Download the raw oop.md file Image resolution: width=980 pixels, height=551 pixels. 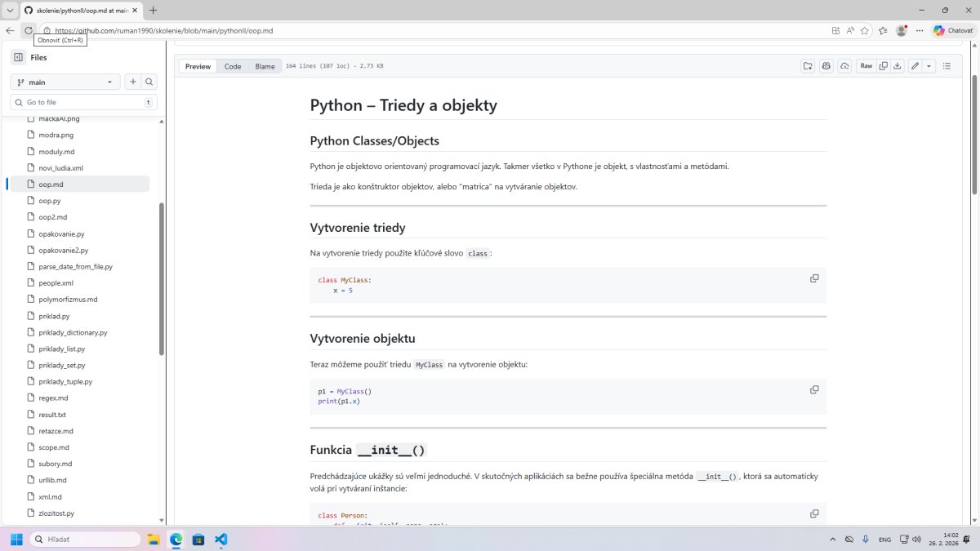click(x=898, y=66)
